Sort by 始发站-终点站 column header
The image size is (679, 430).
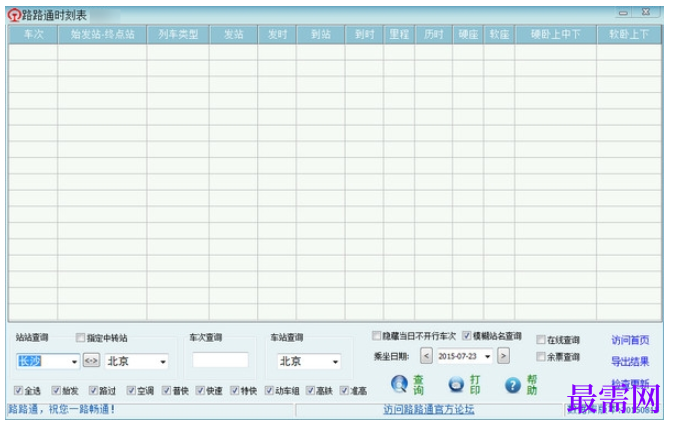(103, 34)
